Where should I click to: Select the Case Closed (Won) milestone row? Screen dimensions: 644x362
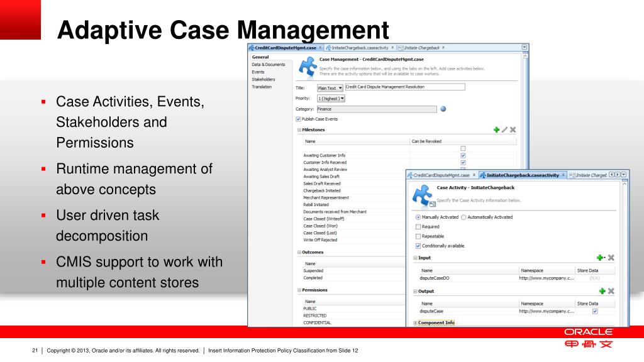coord(320,226)
